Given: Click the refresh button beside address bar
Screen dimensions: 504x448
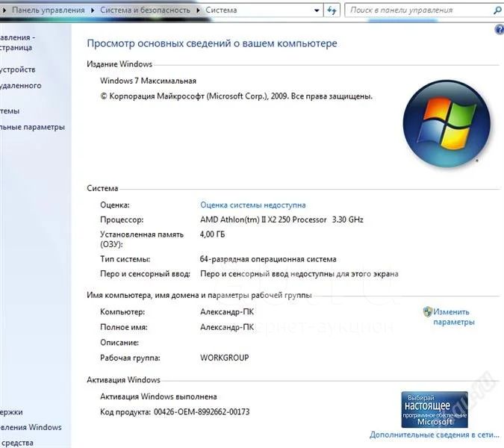Looking at the screenshot, I should pos(332,10).
